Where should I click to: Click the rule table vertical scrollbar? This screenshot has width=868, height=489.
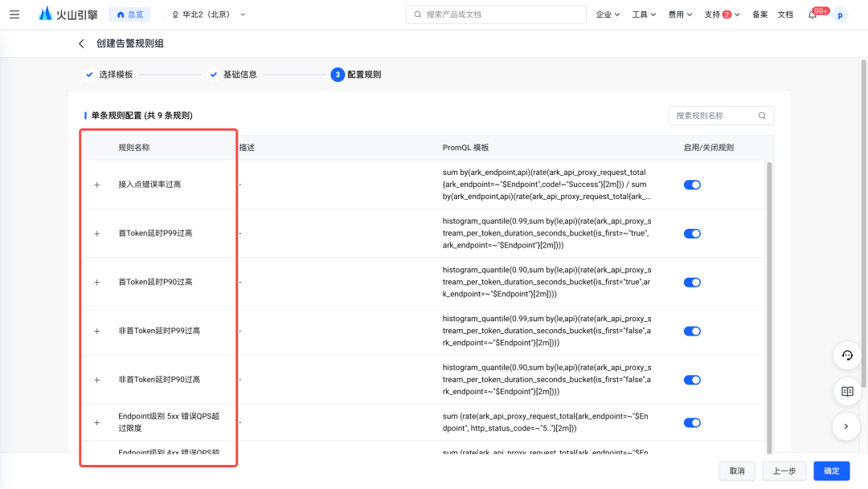[x=769, y=307]
